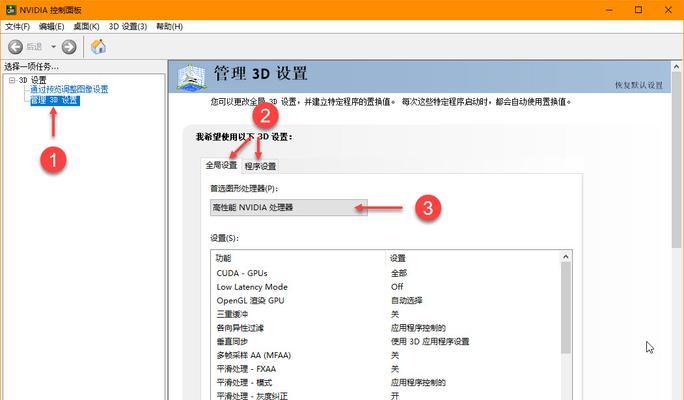
Task: Click the Back arrow icon in toolbar
Action: (x=16, y=46)
